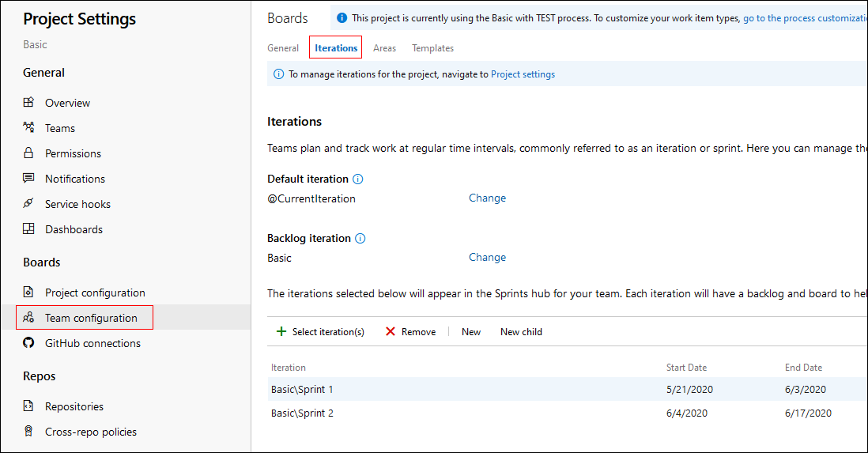Click the info icon beside Default iteration
The width and height of the screenshot is (868, 453).
[x=358, y=179]
